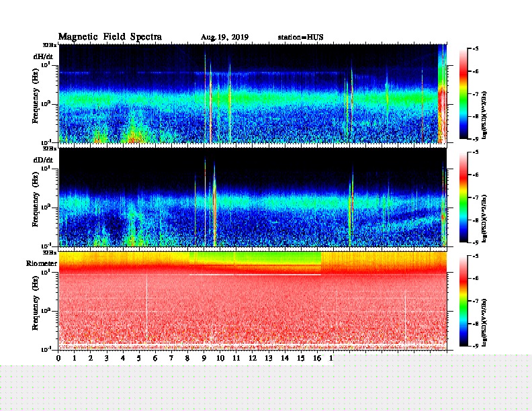Click hour "2" on the time axis

coord(91,358)
